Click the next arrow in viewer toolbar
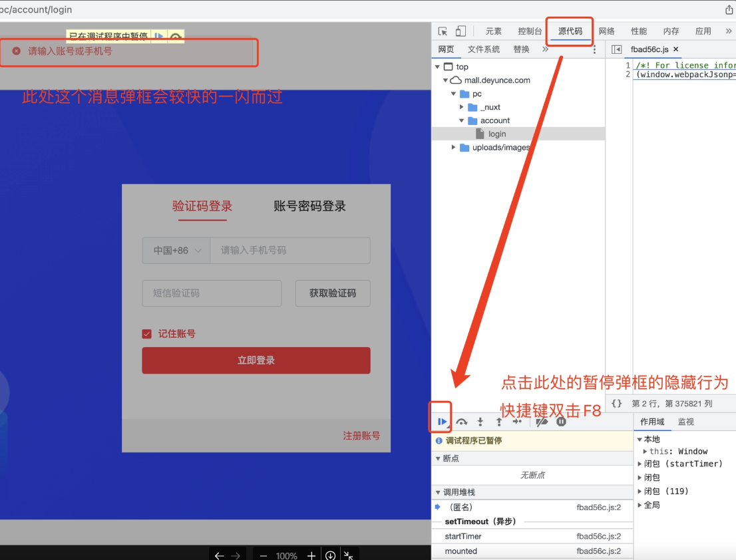Image resolution: width=736 pixels, height=560 pixels. [235, 555]
